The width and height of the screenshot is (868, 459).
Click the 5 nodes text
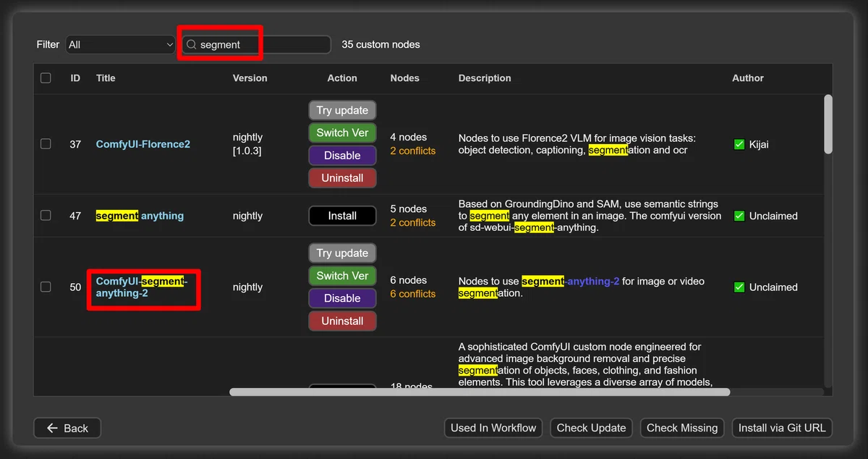(409, 209)
